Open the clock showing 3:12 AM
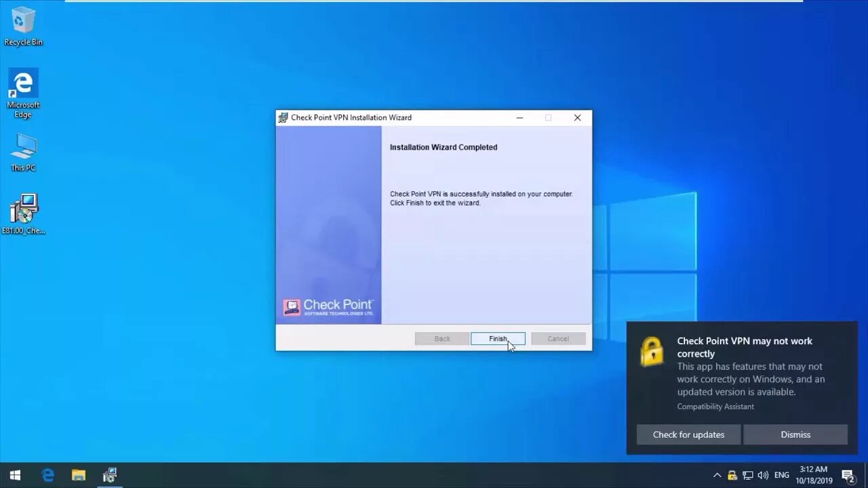Screen dimensions: 868x488 pos(814,475)
